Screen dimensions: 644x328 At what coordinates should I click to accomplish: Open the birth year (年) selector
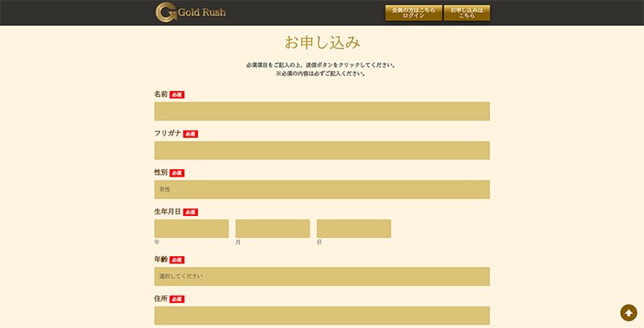coord(192,229)
